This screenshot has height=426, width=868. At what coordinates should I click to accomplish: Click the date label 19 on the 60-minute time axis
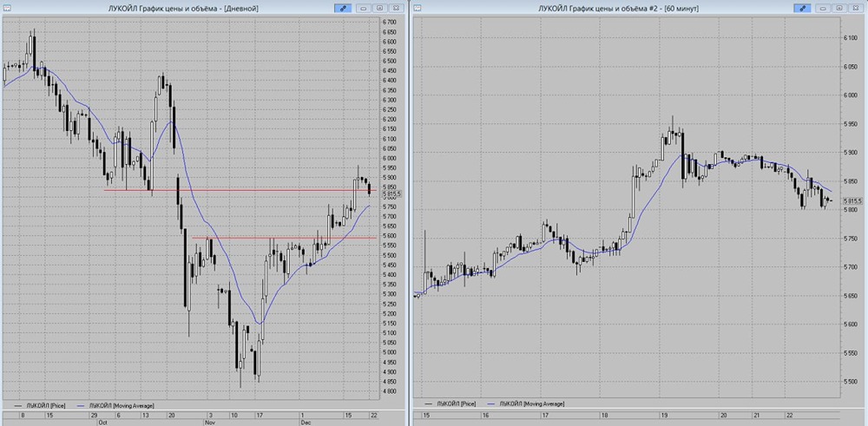[664, 415]
